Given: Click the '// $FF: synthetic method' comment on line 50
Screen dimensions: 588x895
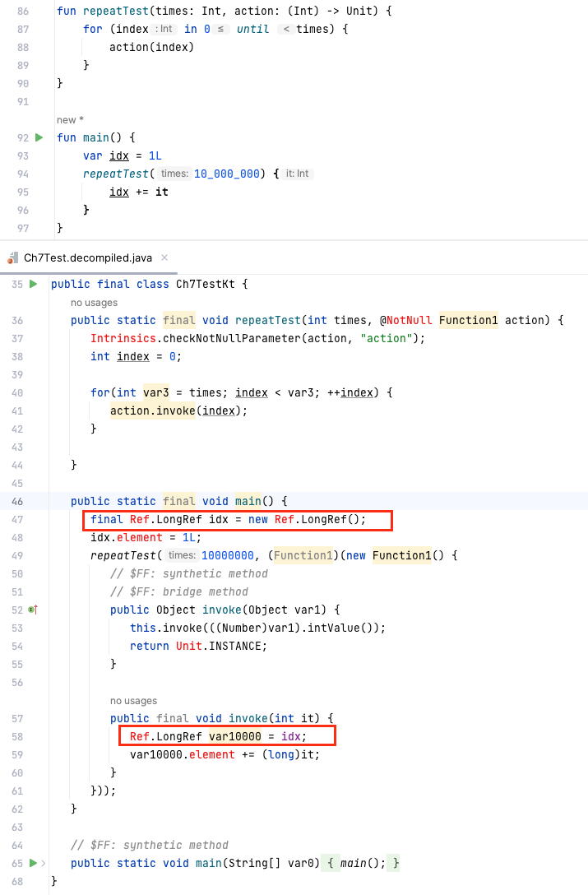Looking at the screenshot, I should coord(189,573).
